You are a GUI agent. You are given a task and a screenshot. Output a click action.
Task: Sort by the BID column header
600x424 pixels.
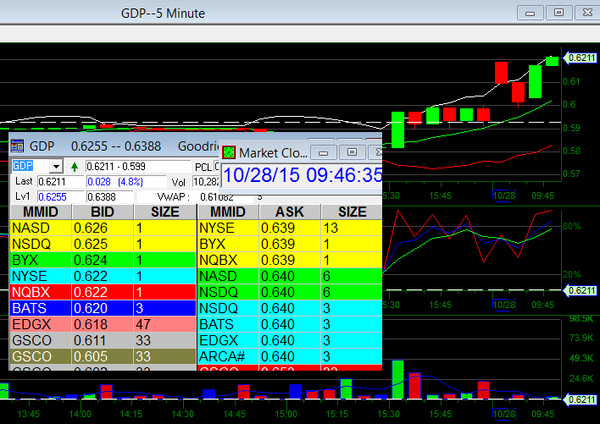pyautogui.click(x=101, y=212)
